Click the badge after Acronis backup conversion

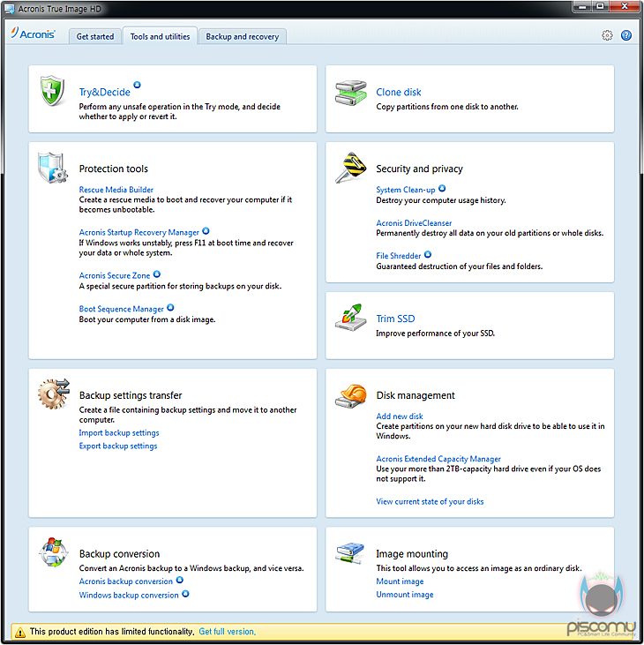coord(180,580)
